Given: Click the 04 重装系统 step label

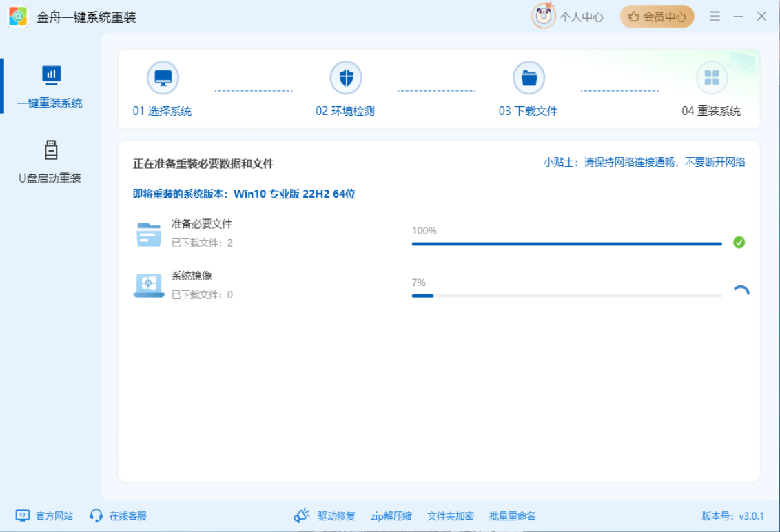Looking at the screenshot, I should (x=711, y=111).
